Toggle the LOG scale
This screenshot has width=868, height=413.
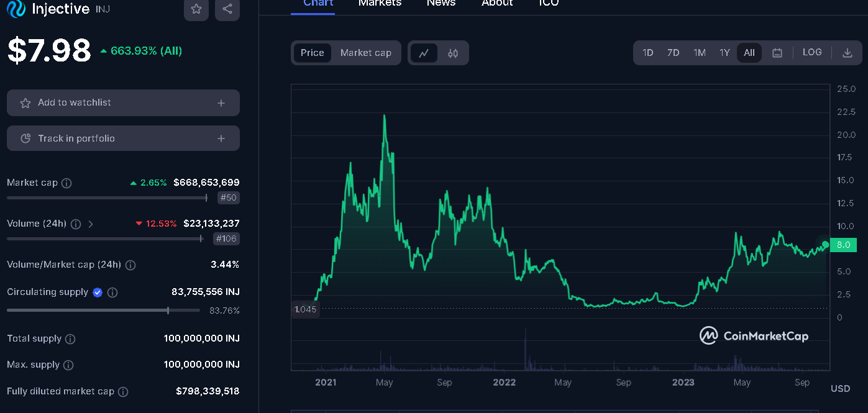812,52
